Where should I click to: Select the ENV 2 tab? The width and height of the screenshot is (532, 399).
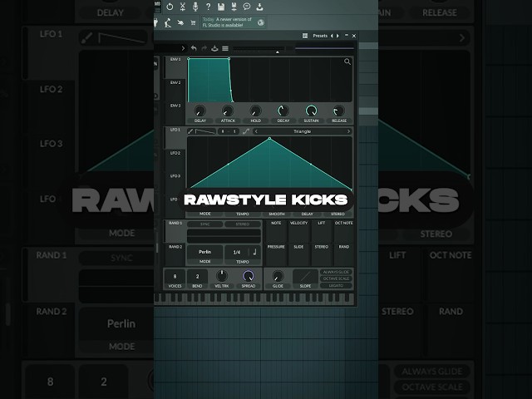(175, 91)
